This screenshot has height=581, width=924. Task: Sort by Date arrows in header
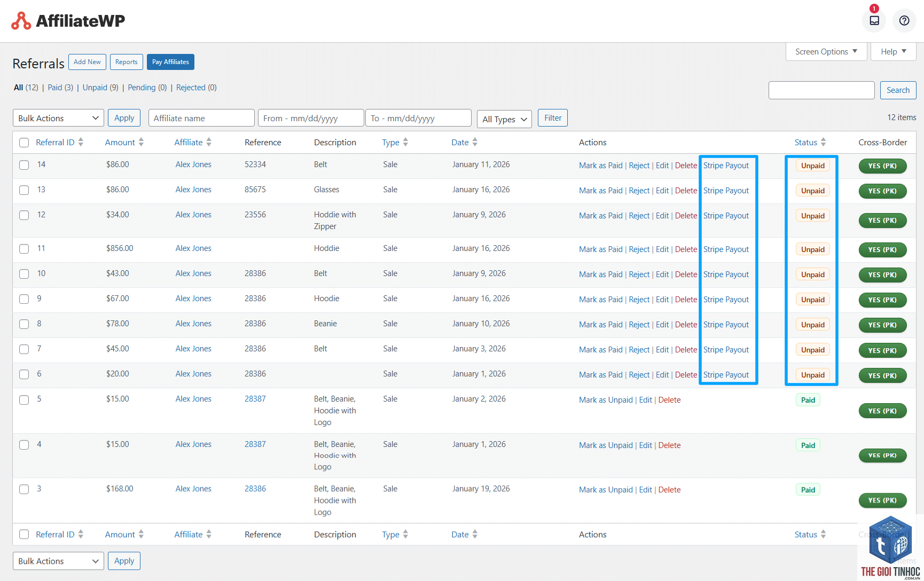point(475,142)
